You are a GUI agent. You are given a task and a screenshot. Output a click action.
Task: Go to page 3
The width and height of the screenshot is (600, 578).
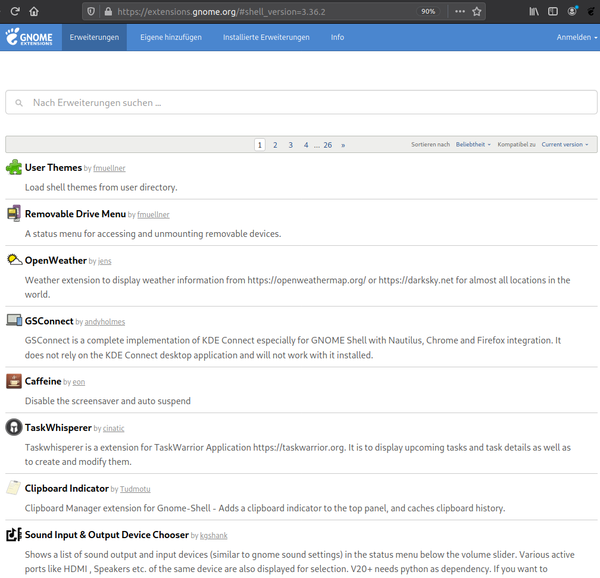pos(290,145)
